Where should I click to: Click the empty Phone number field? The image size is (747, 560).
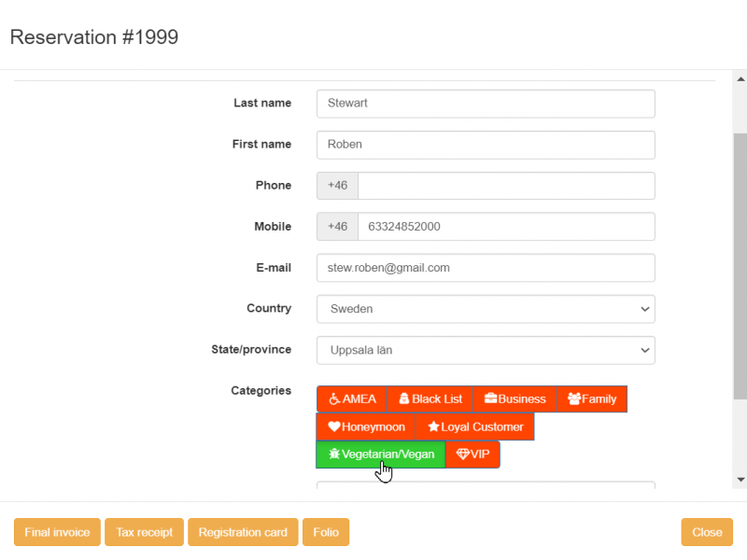[505, 186]
